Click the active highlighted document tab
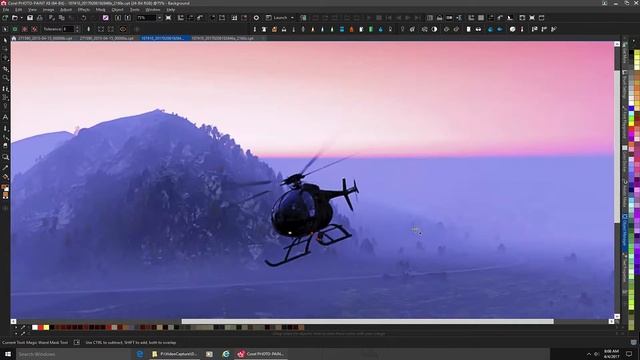This screenshot has width=640, height=360. click(164, 38)
